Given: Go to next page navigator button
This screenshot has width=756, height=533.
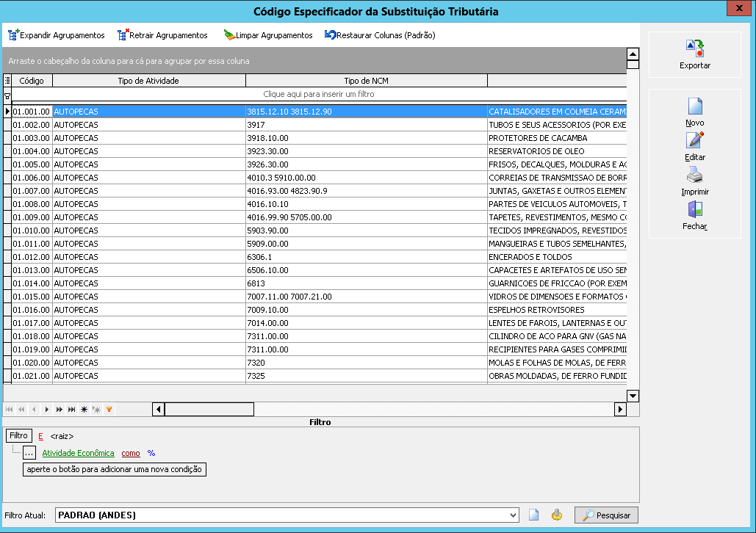Looking at the screenshot, I should pyautogui.click(x=60, y=410).
